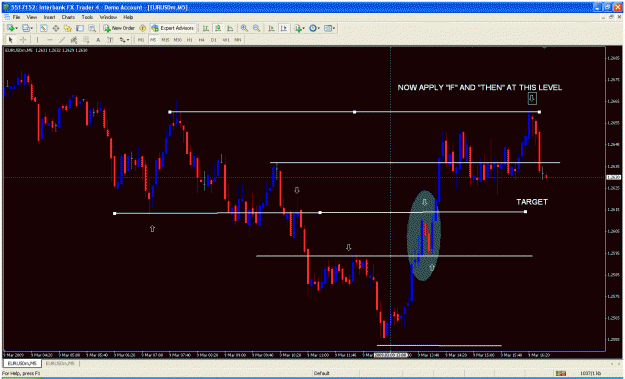The height and width of the screenshot is (379, 625).
Task: Select the TARGET text label on chart
Action: tap(532, 202)
